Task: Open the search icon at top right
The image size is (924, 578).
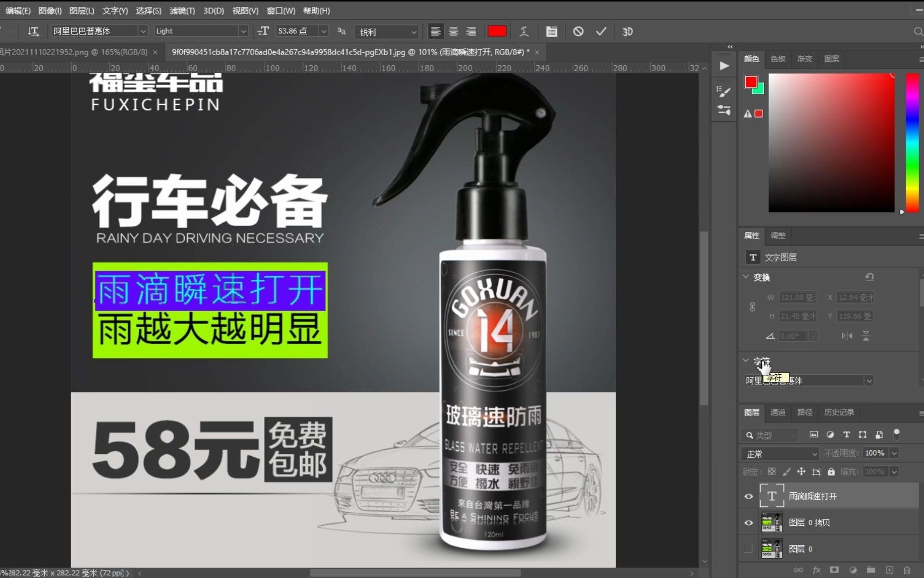Action: (918, 32)
